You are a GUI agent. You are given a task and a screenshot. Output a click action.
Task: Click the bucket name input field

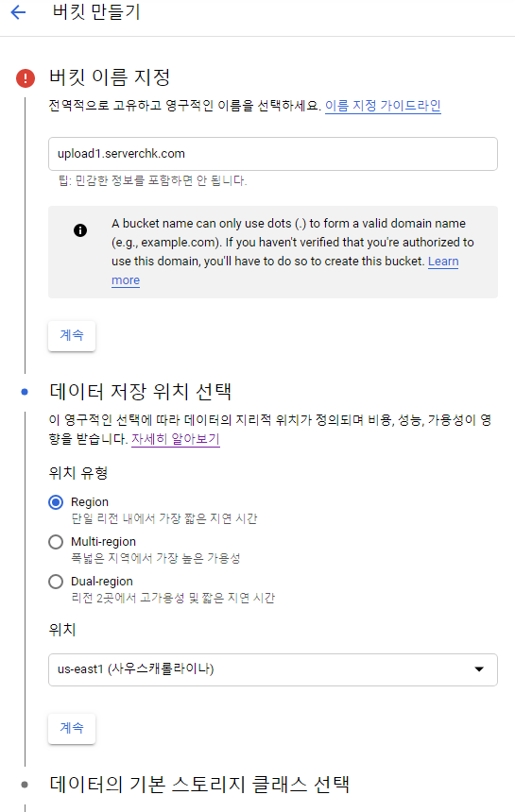tap(273, 154)
